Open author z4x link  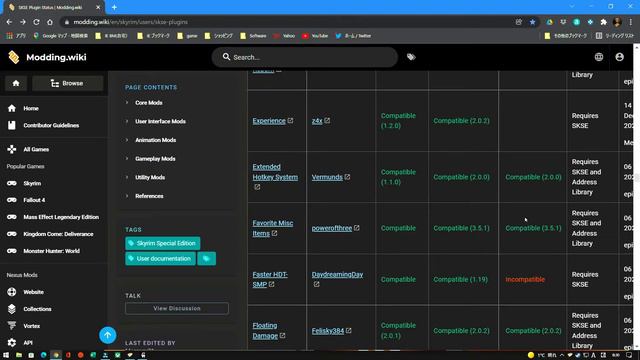coord(317,121)
